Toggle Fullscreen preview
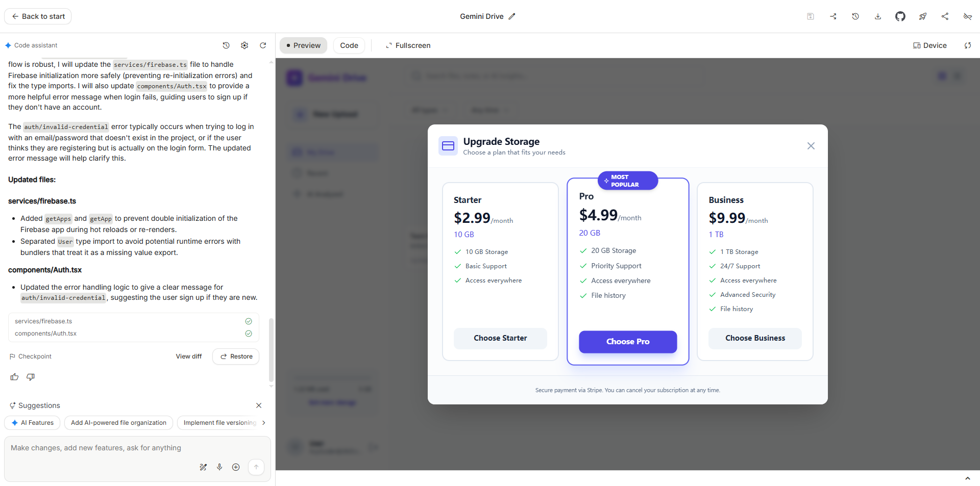This screenshot has width=980, height=486. click(408, 45)
